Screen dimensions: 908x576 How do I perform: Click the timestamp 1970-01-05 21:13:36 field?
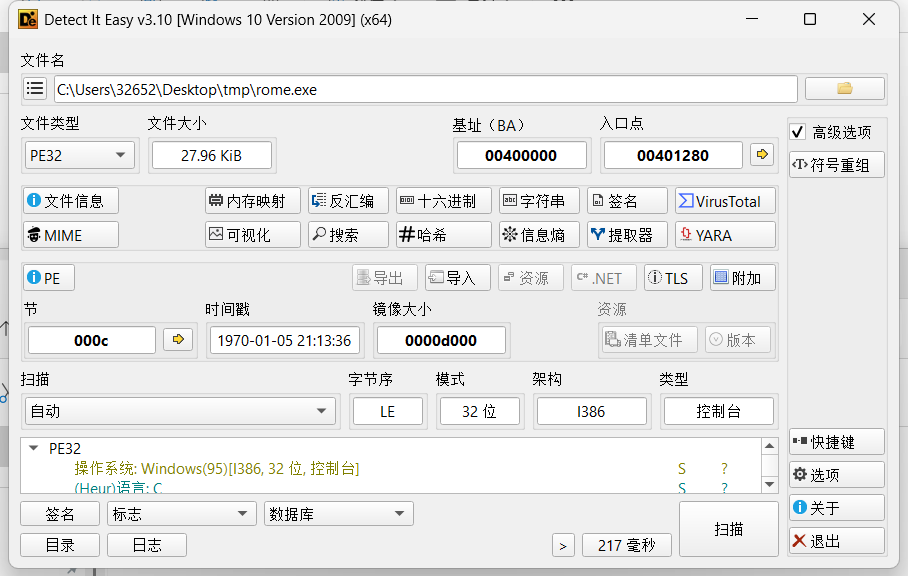pos(284,340)
